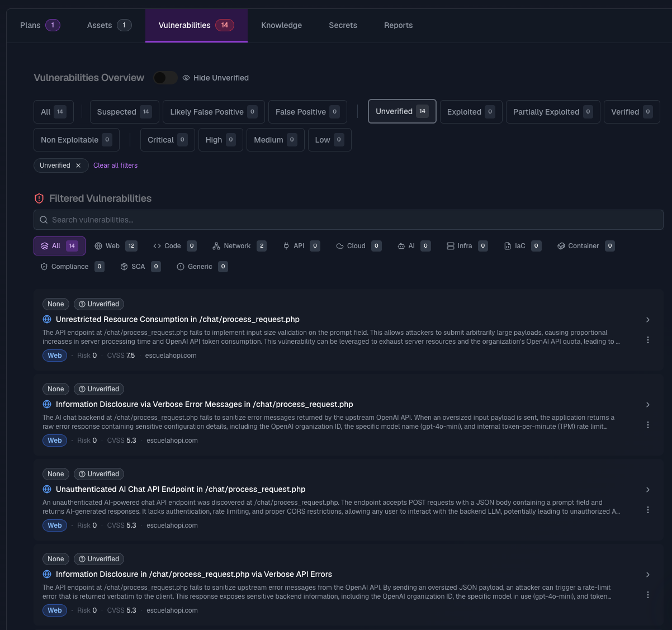Open Information Disclosure via Verbose Error Messages title
This screenshot has width=672, height=630.
coord(205,404)
